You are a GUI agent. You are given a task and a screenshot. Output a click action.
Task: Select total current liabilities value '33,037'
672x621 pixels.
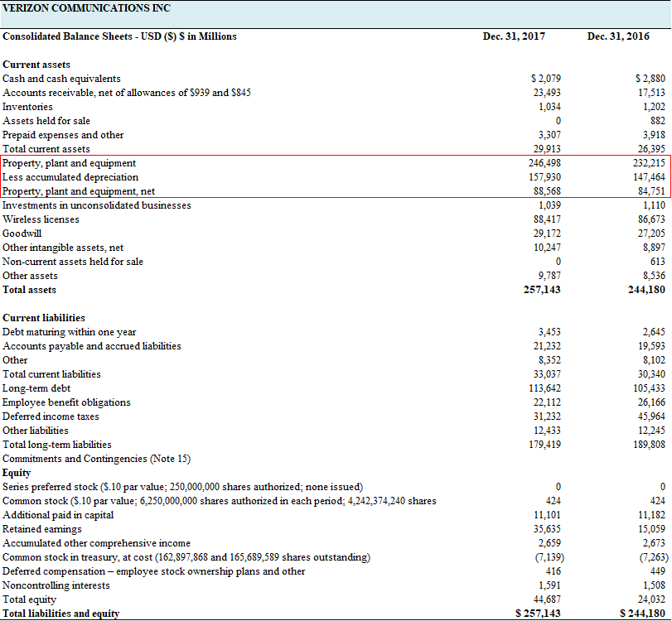547,375
